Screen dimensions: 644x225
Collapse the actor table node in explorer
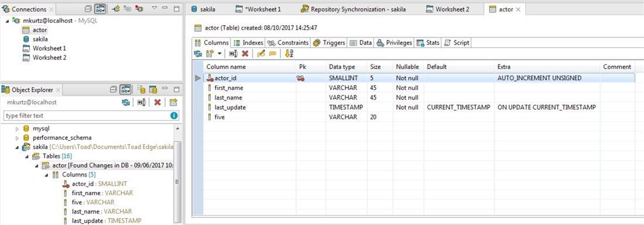[36, 165]
